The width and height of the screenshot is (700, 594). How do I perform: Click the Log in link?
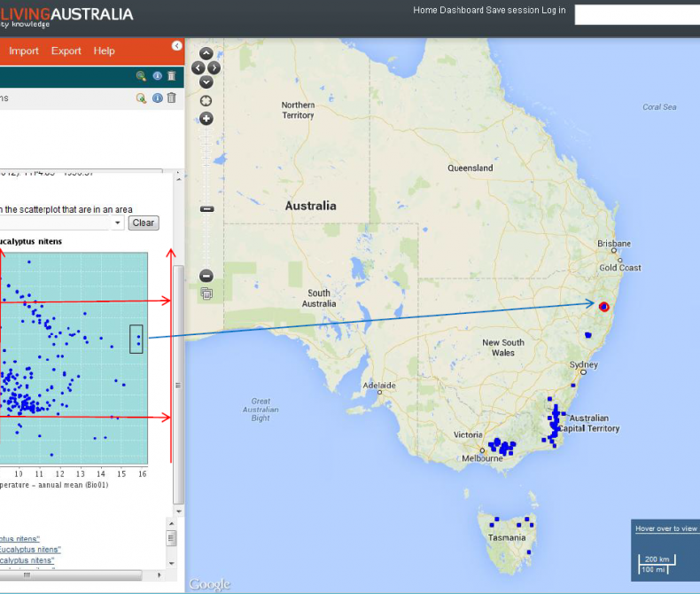(554, 11)
